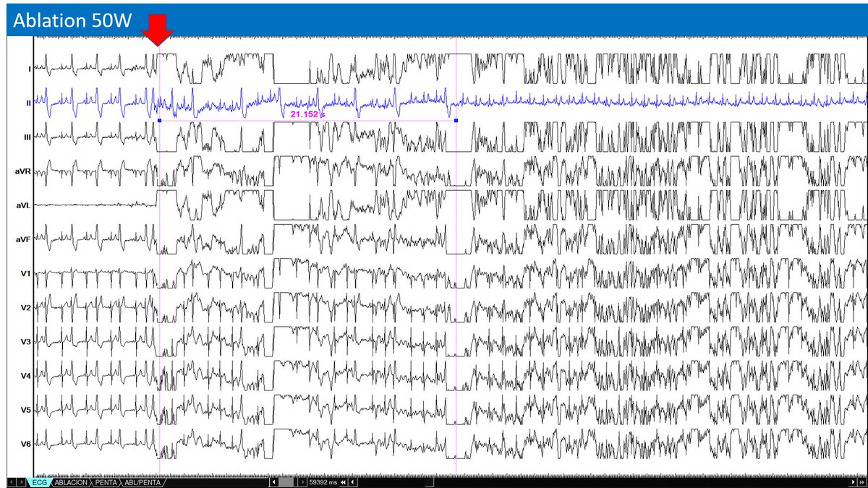Click the tab scroll left arrow
The width and height of the screenshot is (868, 488).
click(x=11, y=482)
